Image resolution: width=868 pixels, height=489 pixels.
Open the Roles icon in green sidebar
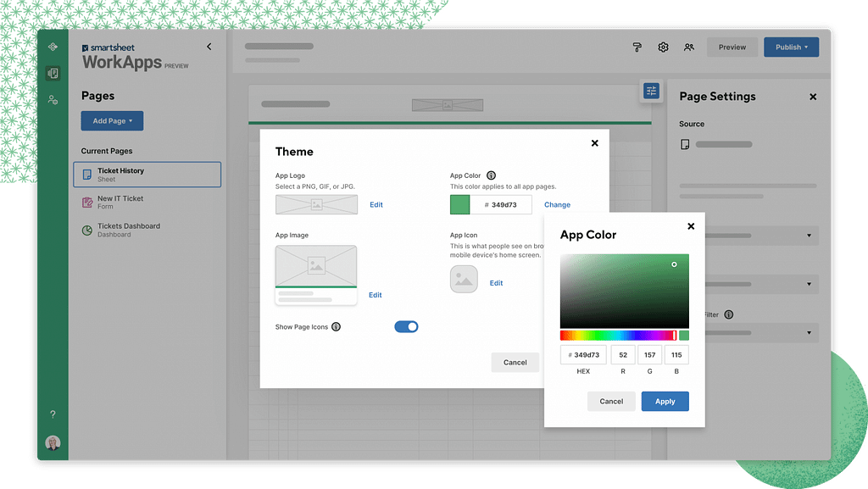point(53,100)
